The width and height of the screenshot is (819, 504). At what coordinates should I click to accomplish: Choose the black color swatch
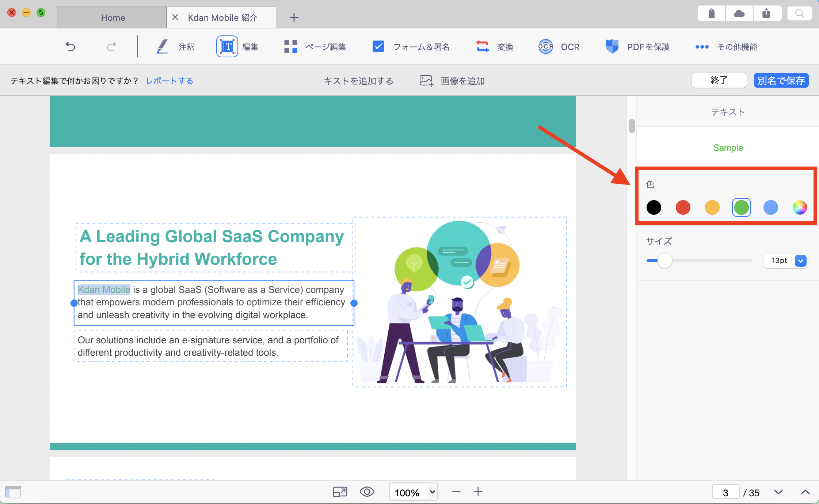coord(654,207)
